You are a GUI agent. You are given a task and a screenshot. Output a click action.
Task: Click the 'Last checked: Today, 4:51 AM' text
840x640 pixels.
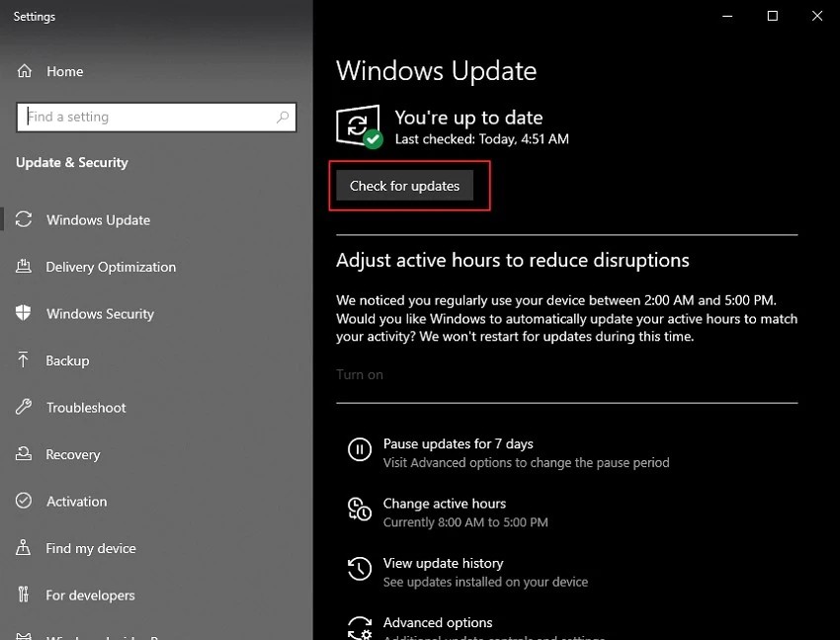pos(481,139)
